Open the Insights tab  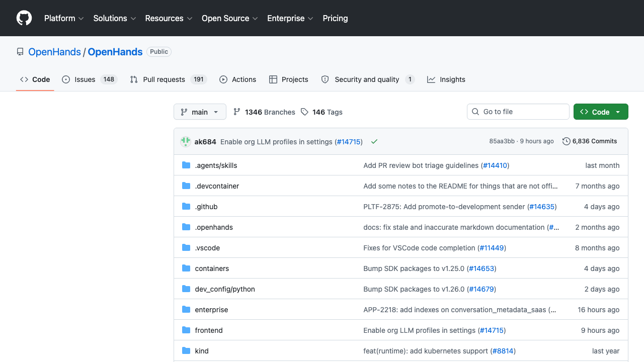point(446,79)
